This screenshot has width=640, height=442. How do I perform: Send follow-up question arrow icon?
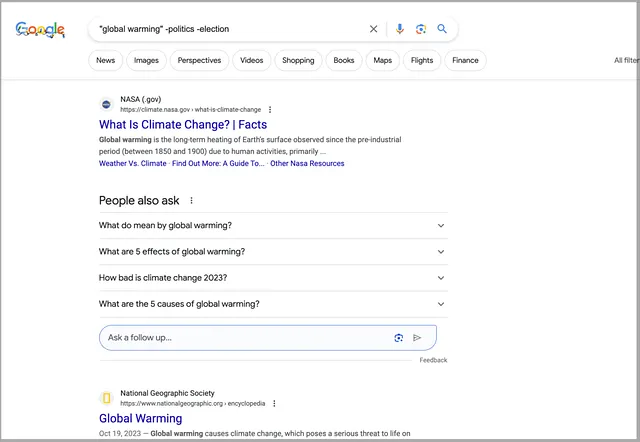417,338
